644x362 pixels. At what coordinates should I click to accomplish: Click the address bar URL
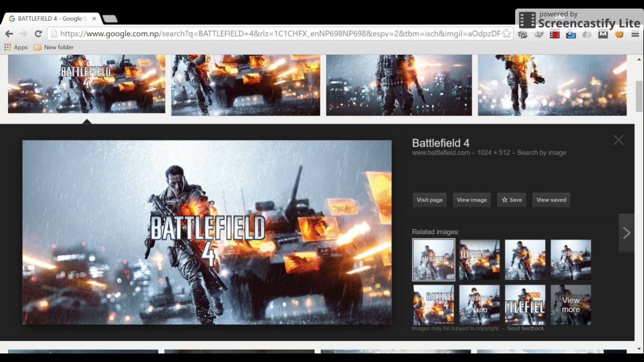(280, 34)
